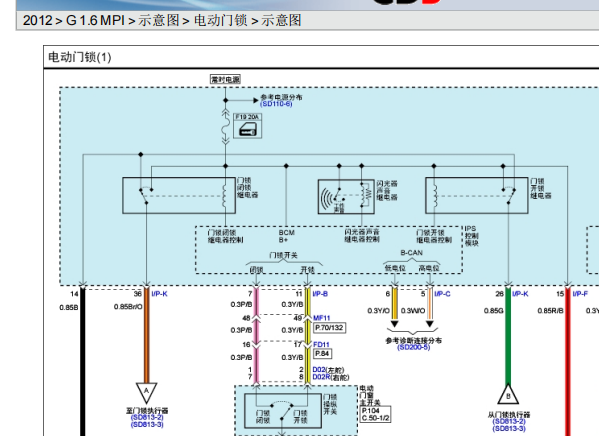Click the 电动门锁(1) diagram title

(x=79, y=57)
